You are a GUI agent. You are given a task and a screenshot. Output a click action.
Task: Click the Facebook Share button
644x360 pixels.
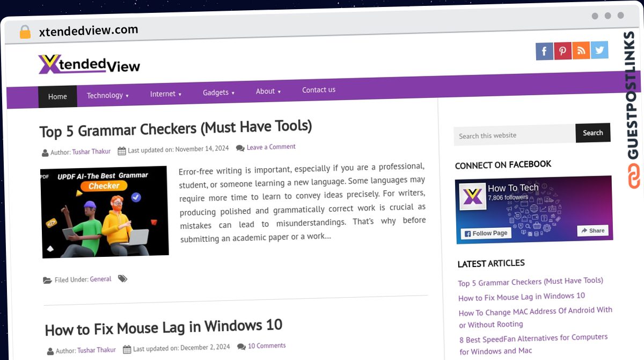[x=592, y=231]
